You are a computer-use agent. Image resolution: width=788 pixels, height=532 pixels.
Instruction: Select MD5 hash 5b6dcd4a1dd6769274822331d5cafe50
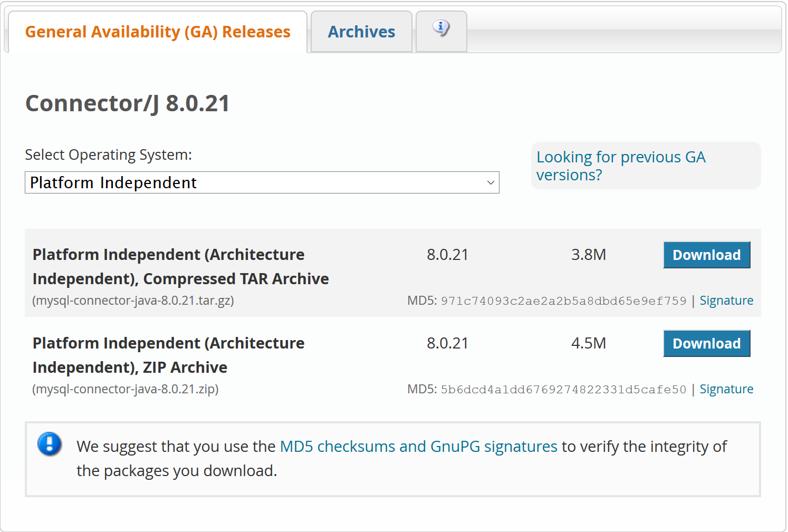pyautogui.click(x=563, y=390)
